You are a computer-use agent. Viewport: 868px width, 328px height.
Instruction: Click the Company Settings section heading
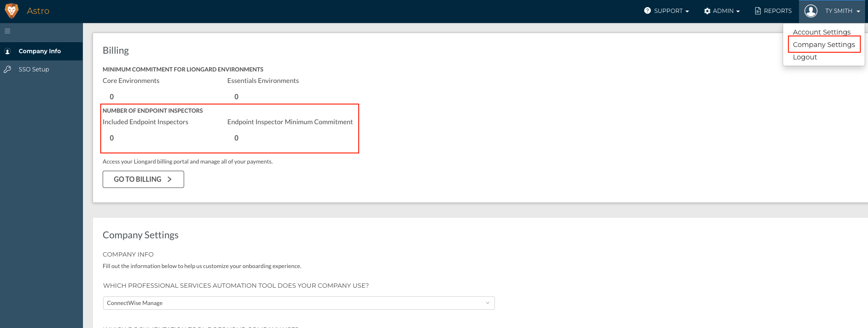pyautogui.click(x=141, y=235)
